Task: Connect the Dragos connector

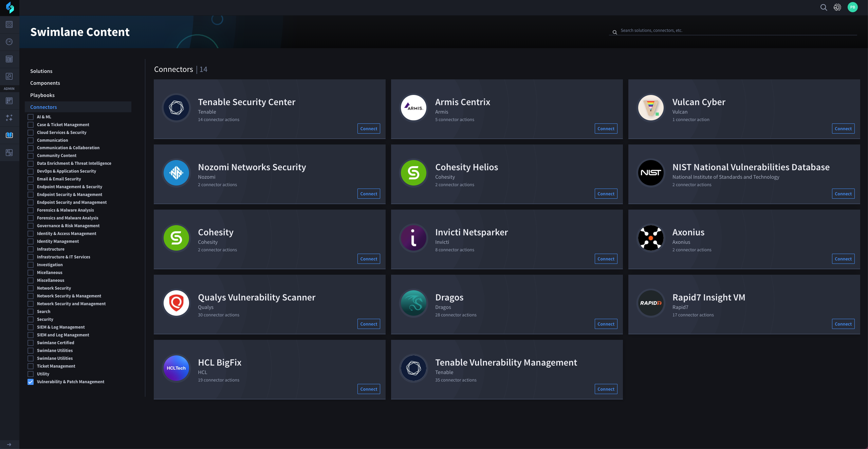Action: [x=606, y=324]
